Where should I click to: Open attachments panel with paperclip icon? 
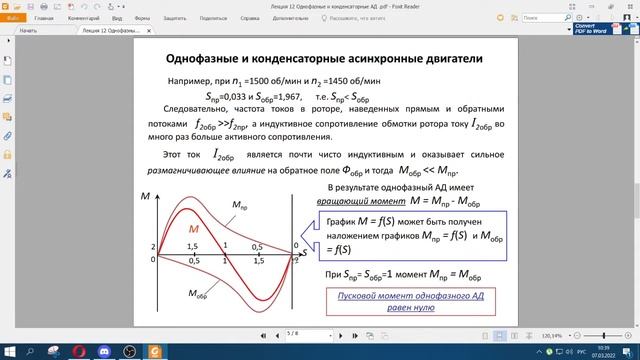tap(7, 136)
